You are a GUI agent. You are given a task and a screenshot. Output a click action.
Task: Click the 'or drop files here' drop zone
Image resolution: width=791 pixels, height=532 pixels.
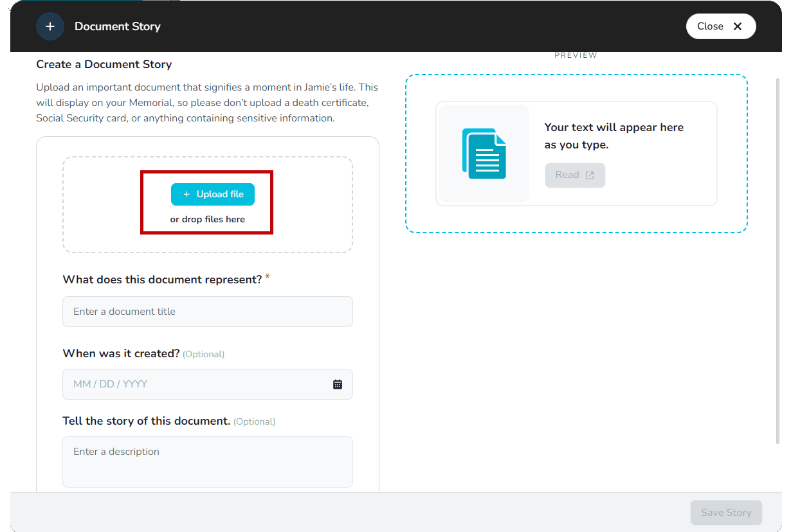(x=207, y=218)
